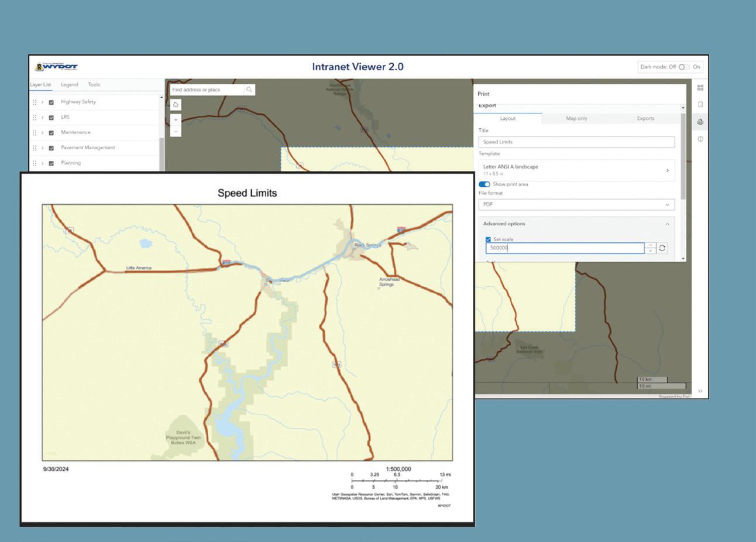Click the 9/30/2024 date on the PDF
The height and width of the screenshot is (542, 756).
56,469
